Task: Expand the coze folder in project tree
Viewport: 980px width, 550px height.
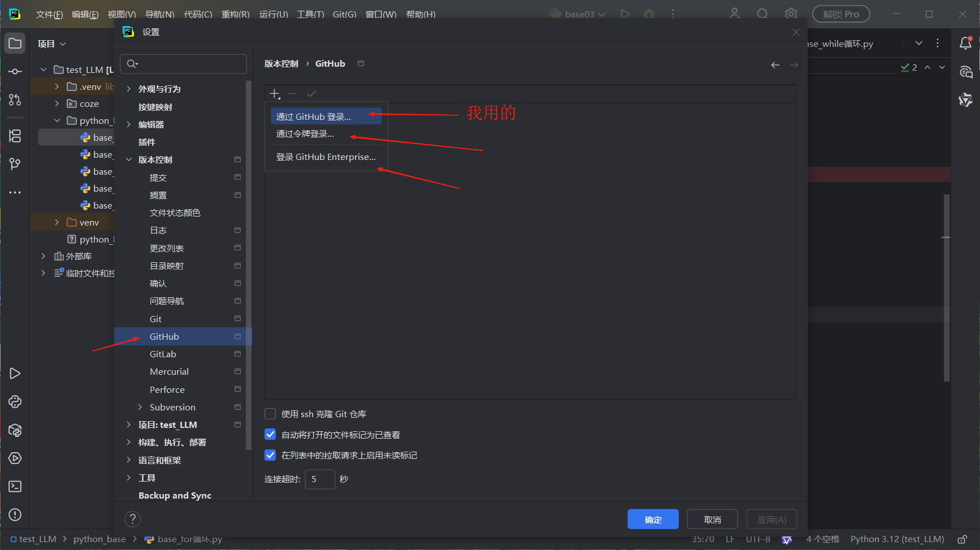Action: pos(57,103)
